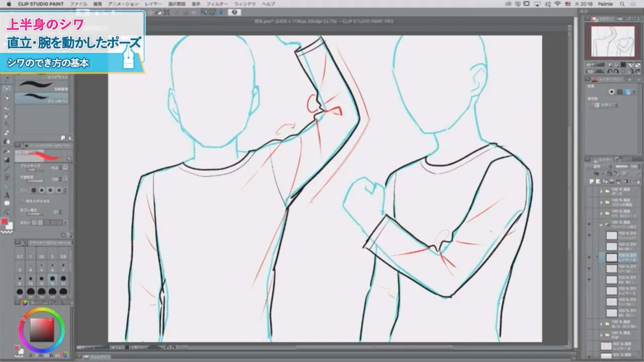Click the red foreground color swatch

(x=4, y=222)
